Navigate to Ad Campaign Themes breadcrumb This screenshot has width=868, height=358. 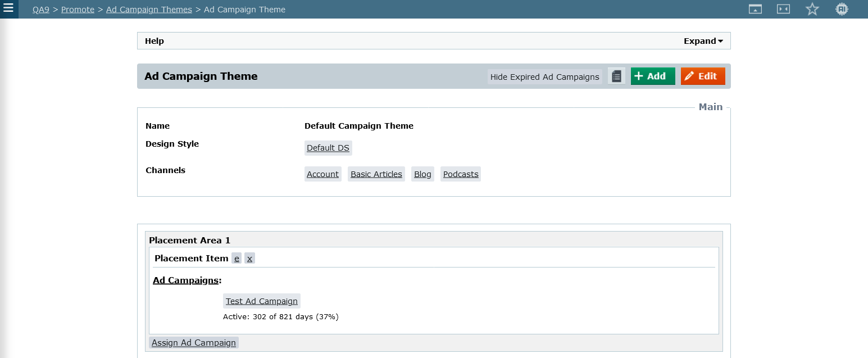point(149,10)
